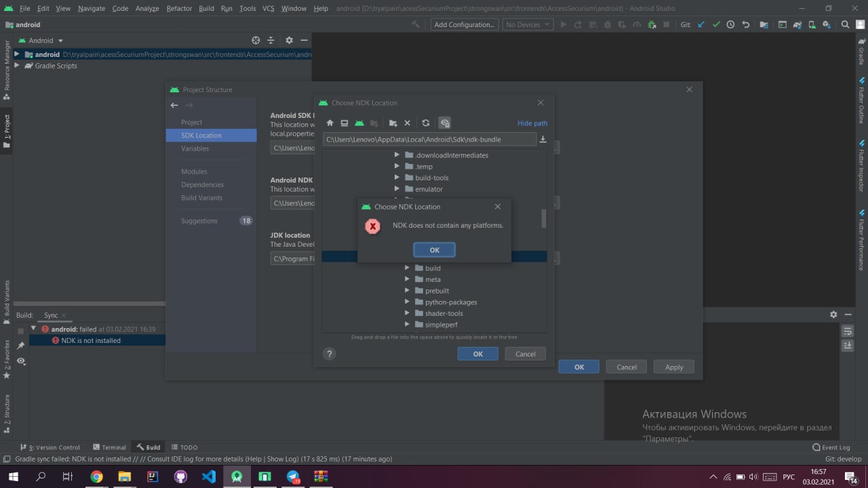Click Apply in Project Structure

click(x=674, y=367)
